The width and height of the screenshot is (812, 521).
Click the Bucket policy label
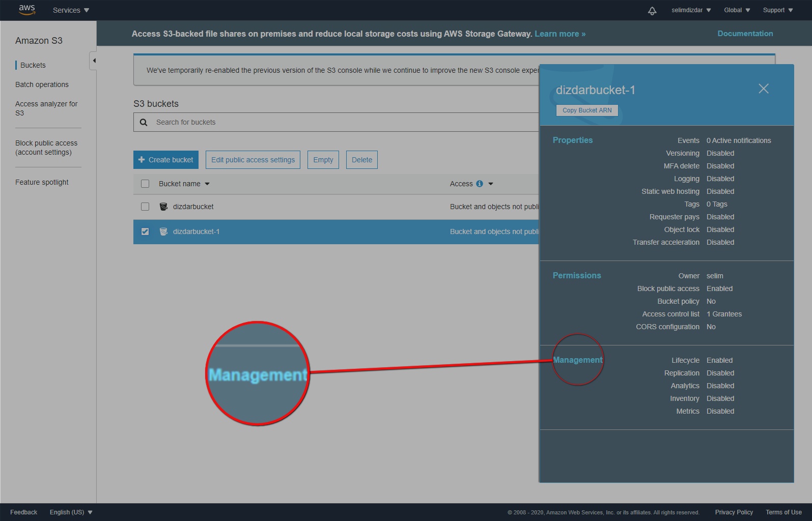[678, 301]
